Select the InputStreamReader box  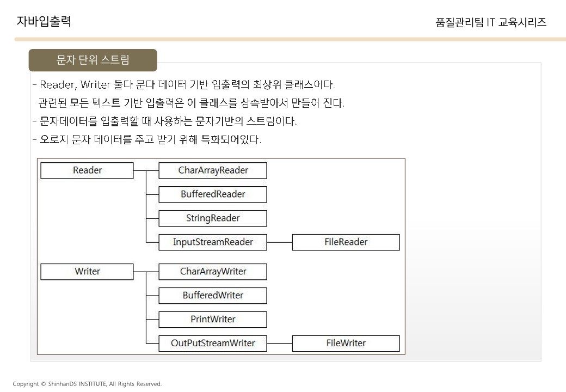click(x=213, y=242)
